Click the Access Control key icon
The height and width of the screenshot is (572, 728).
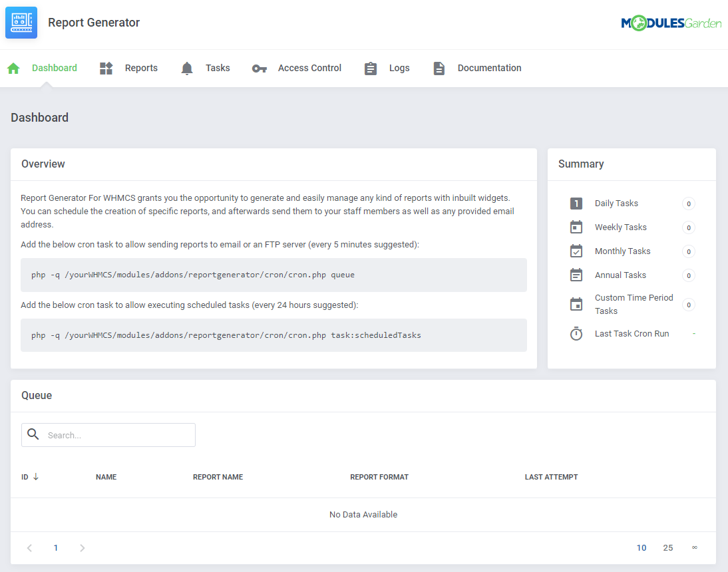pos(260,69)
